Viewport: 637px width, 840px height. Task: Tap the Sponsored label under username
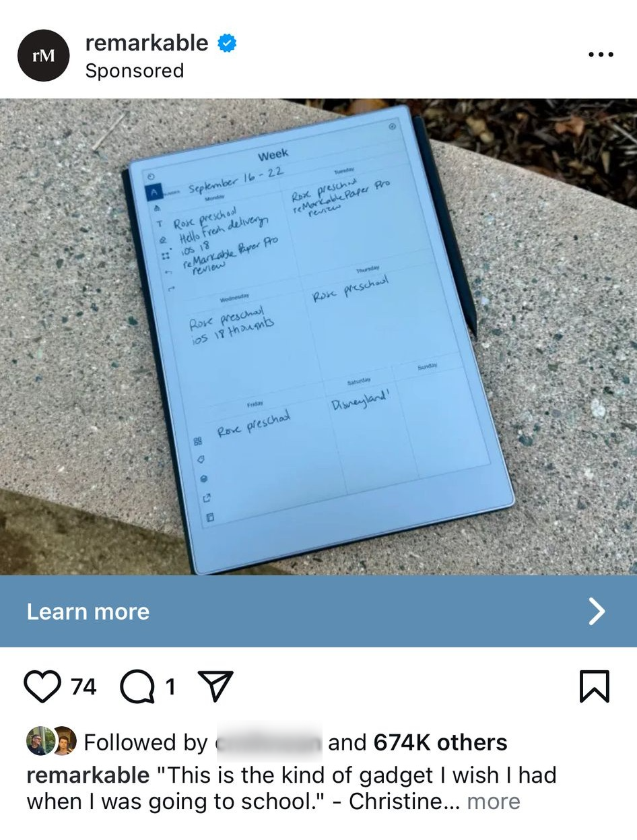(135, 71)
